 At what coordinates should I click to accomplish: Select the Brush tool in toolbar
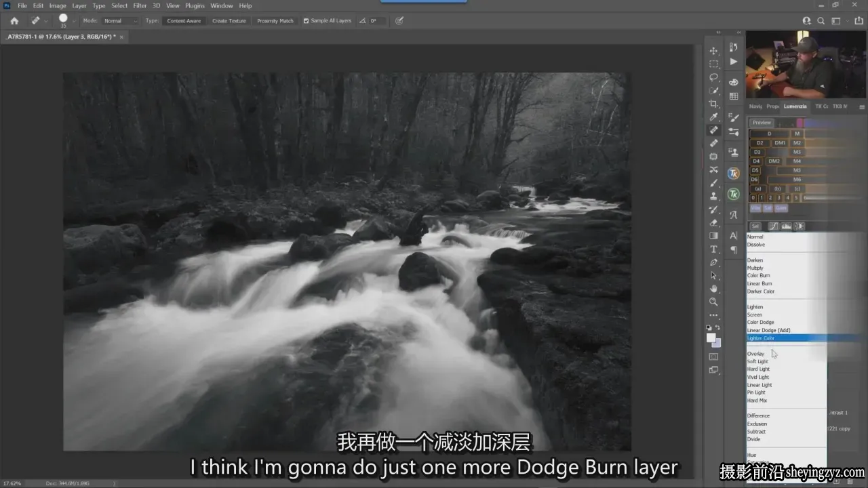(x=713, y=183)
